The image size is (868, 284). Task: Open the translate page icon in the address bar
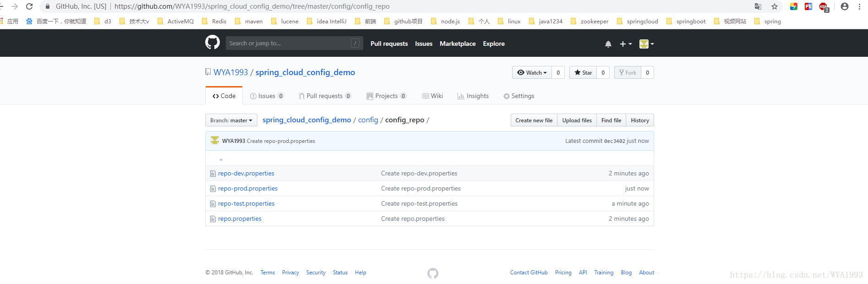coord(758,6)
